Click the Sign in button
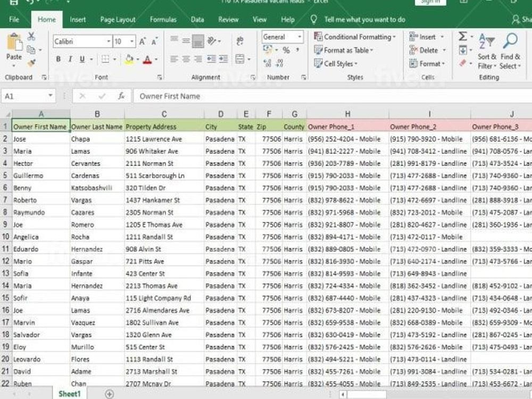This screenshot has height=399, width=532. click(430, 2)
